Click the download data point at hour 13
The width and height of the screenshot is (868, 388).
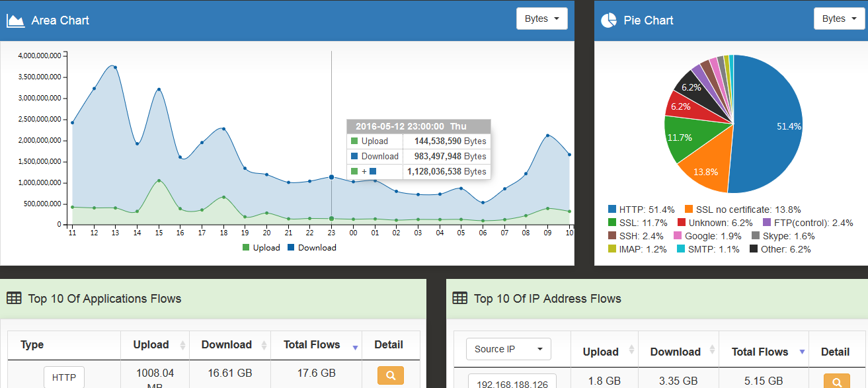pos(115,67)
